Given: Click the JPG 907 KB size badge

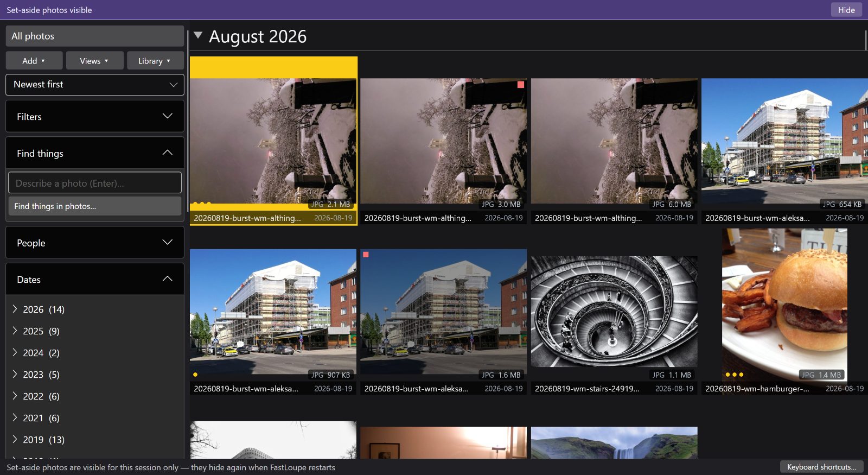Looking at the screenshot, I should click(x=331, y=375).
